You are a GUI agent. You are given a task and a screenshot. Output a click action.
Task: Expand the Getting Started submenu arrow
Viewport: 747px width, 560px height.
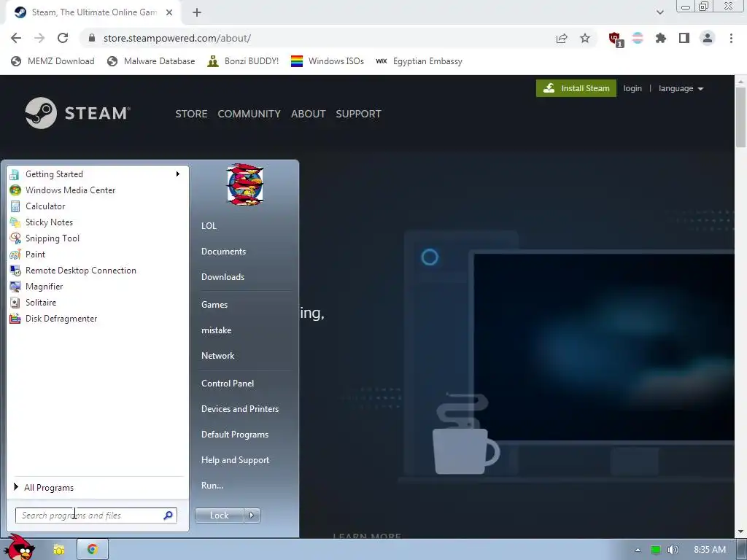(178, 174)
